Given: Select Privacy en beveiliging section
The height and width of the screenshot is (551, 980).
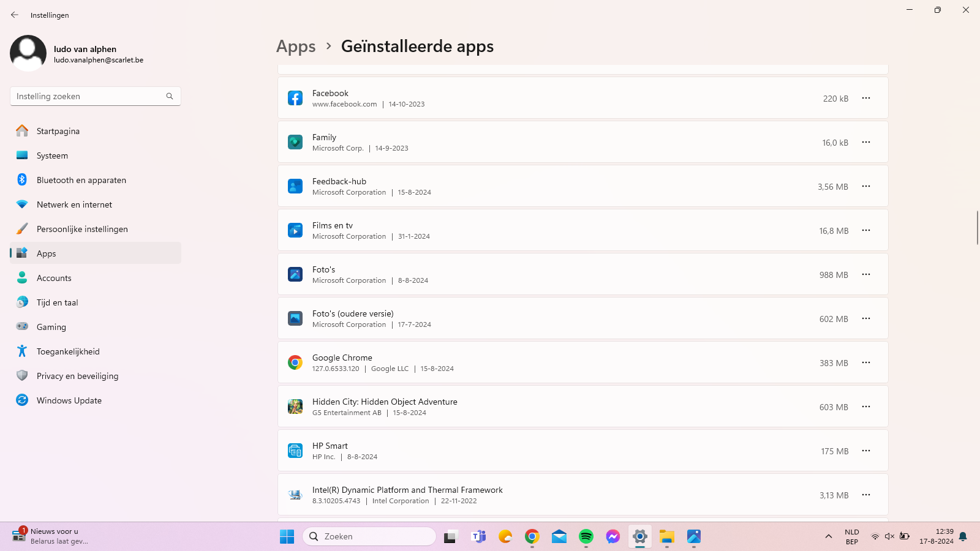Looking at the screenshot, I should coord(77,376).
